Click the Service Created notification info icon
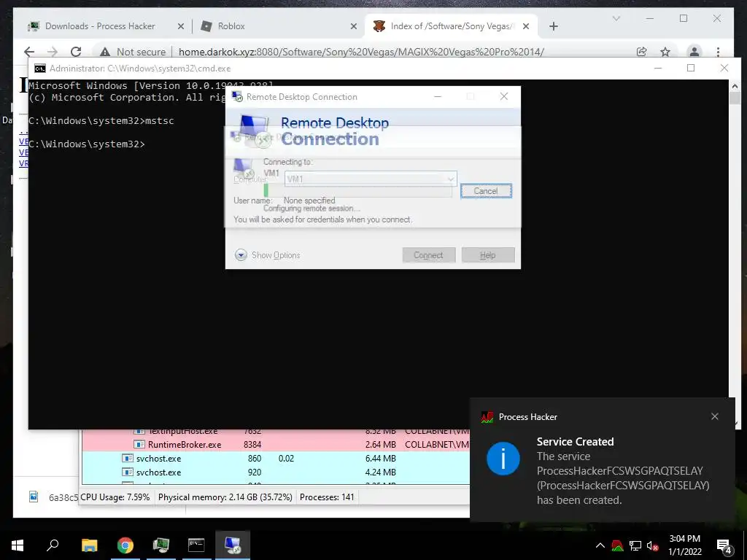 [503, 459]
